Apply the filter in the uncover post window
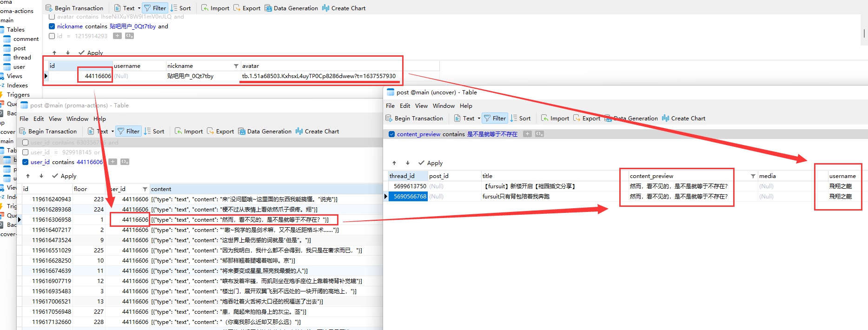Screen dimensions: 868x330 [431, 163]
